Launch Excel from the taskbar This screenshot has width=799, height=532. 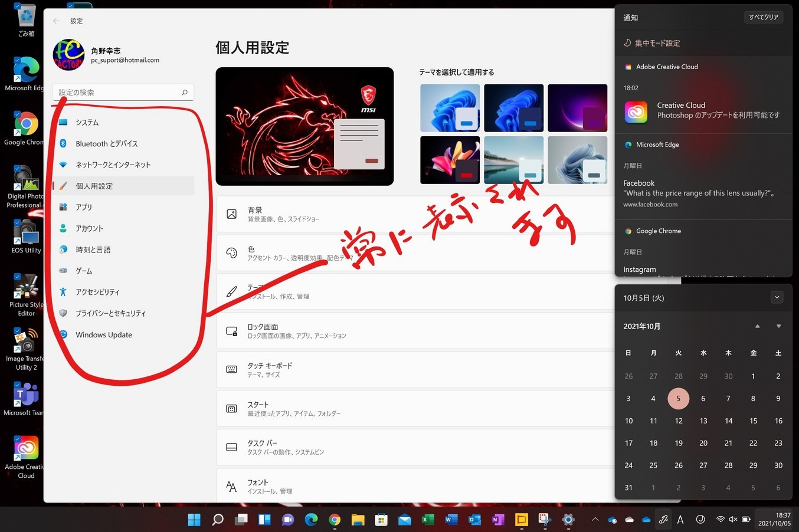[428, 520]
